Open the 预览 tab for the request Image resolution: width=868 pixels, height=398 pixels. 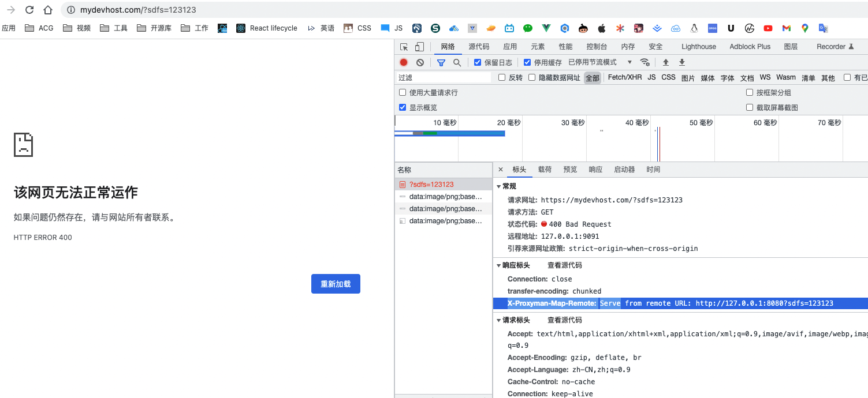(x=570, y=169)
